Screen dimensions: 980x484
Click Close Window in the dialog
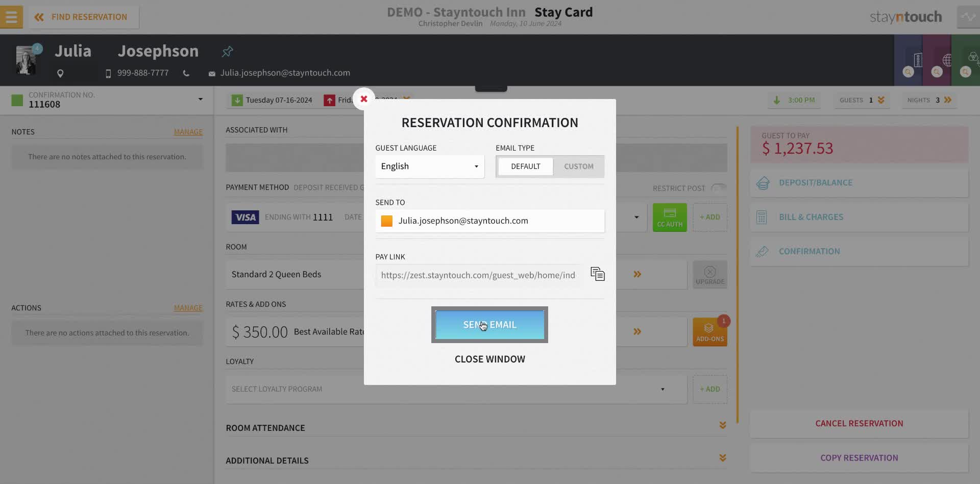[489, 359]
